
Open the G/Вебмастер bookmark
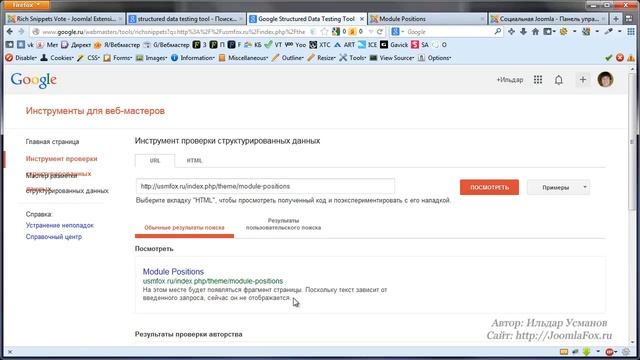coord(167,45)
